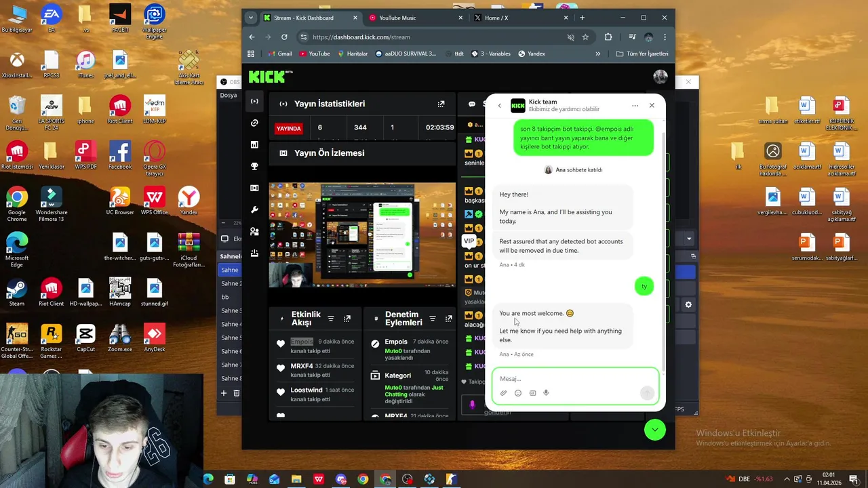The height and width of the screenshot is (488, 868).
Task: Switch to the Home / X tab
Action: coord(521,18)
